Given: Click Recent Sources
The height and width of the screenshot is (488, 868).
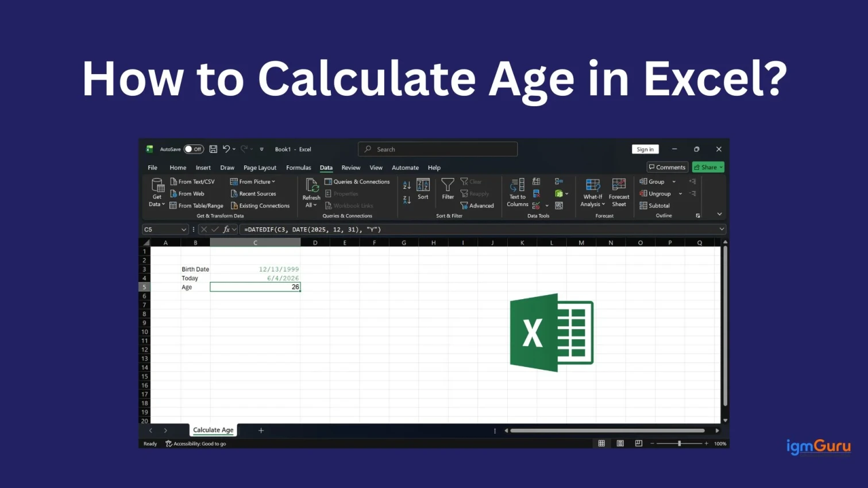Looking at the screenshot, I should click(253, 193).
